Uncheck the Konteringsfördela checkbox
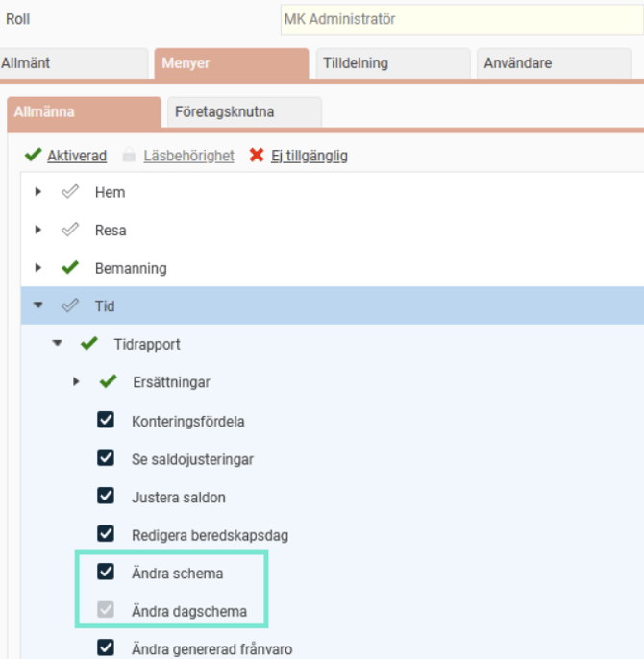Screen dimensions: 644x659 tap(107, 421)
